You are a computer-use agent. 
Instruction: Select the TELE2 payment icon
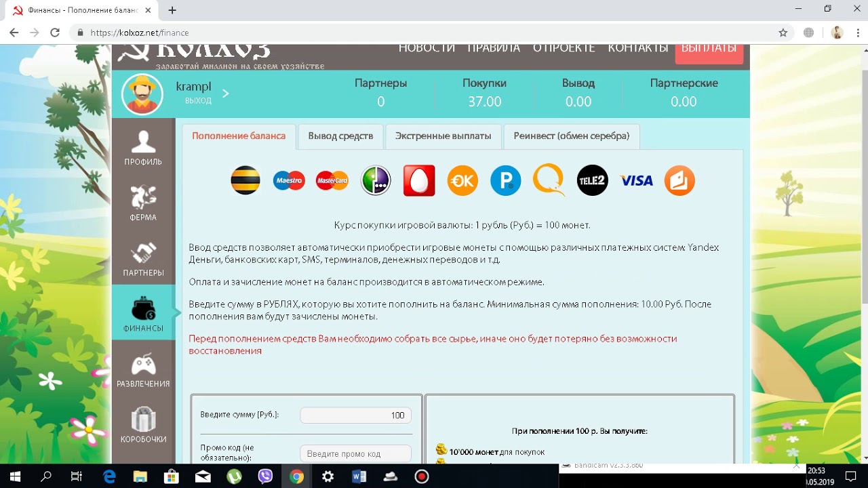pos(593,180)
